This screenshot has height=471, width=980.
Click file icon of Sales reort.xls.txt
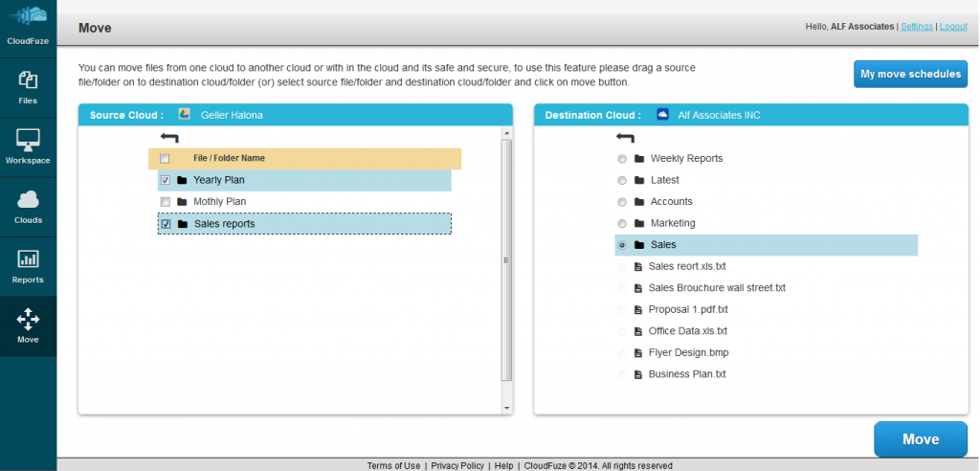point(638,266)
